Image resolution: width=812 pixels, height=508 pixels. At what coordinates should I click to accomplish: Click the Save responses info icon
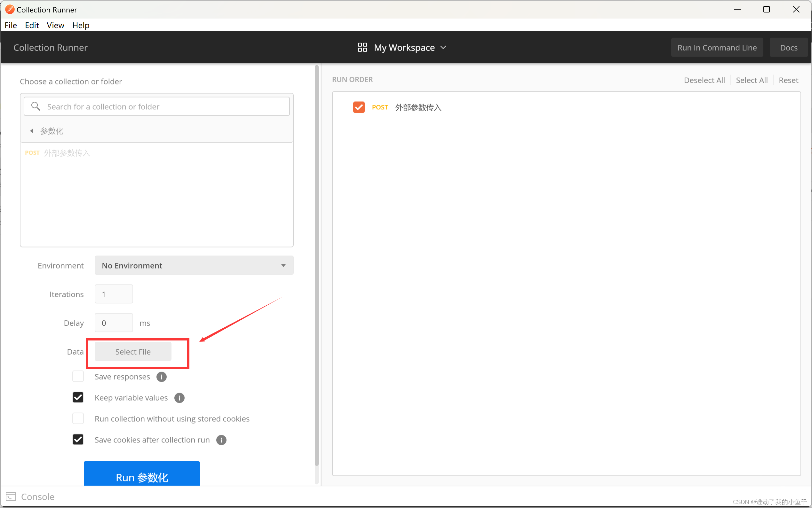click(161, 377)
